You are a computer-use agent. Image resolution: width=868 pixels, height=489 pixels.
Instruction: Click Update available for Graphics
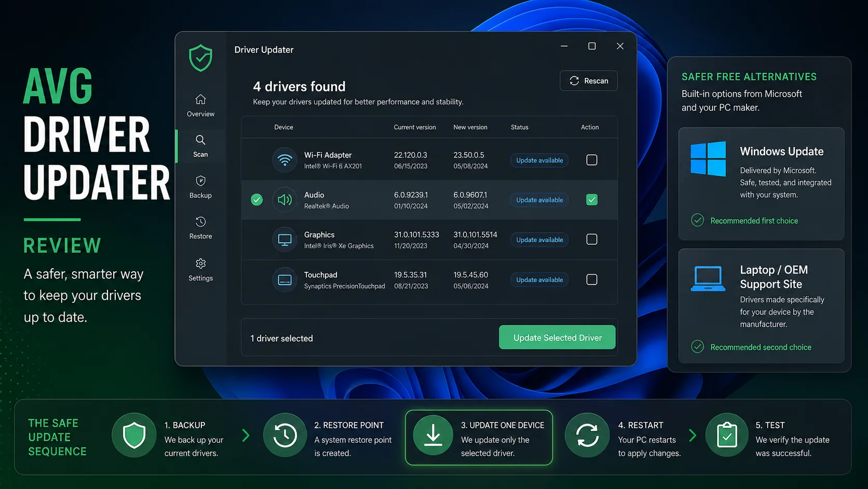539,240
